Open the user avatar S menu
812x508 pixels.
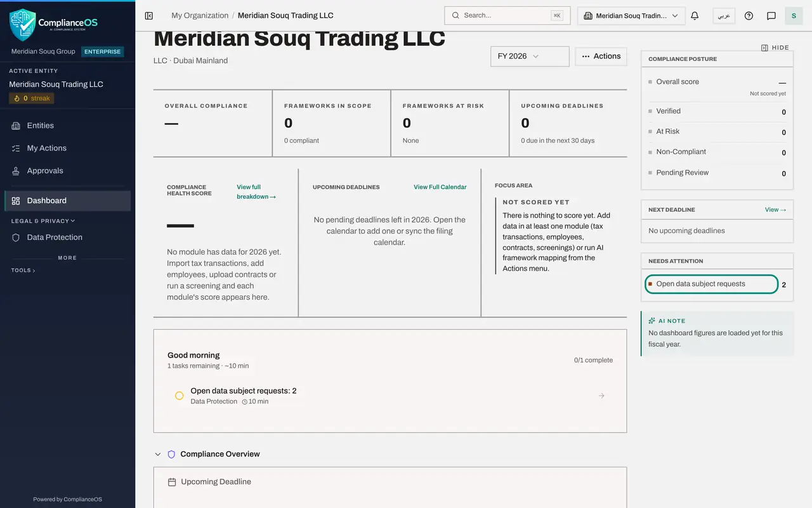pyautogui.click(x=794, y=16)
